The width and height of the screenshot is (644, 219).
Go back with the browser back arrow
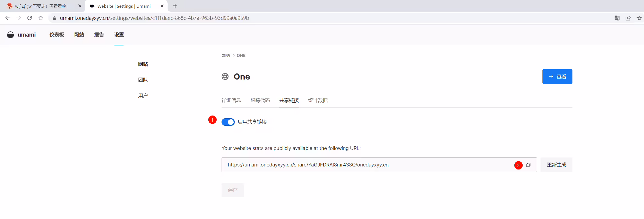click(7, 18)
